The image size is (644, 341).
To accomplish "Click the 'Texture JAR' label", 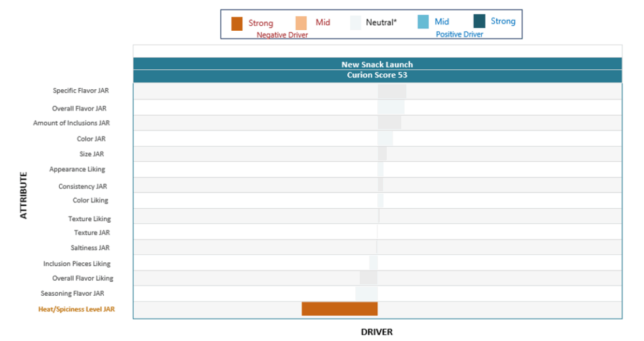I will (92, 233).
